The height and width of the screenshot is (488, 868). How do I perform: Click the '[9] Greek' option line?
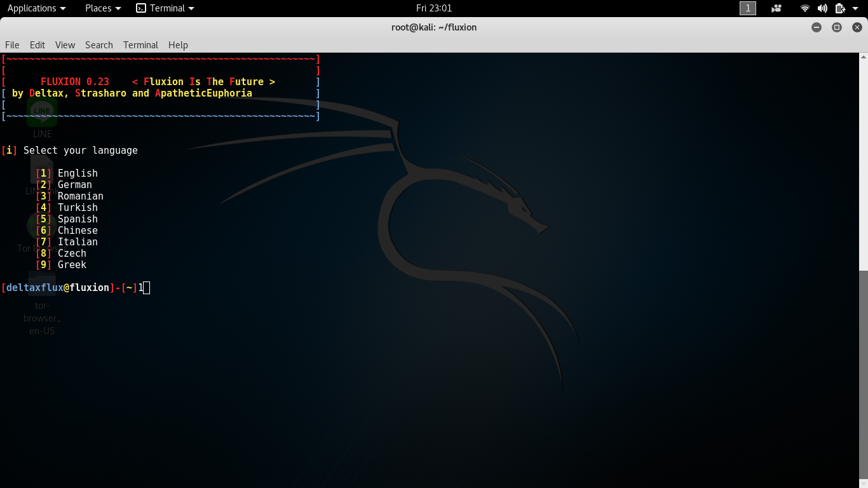pos(61,265)
